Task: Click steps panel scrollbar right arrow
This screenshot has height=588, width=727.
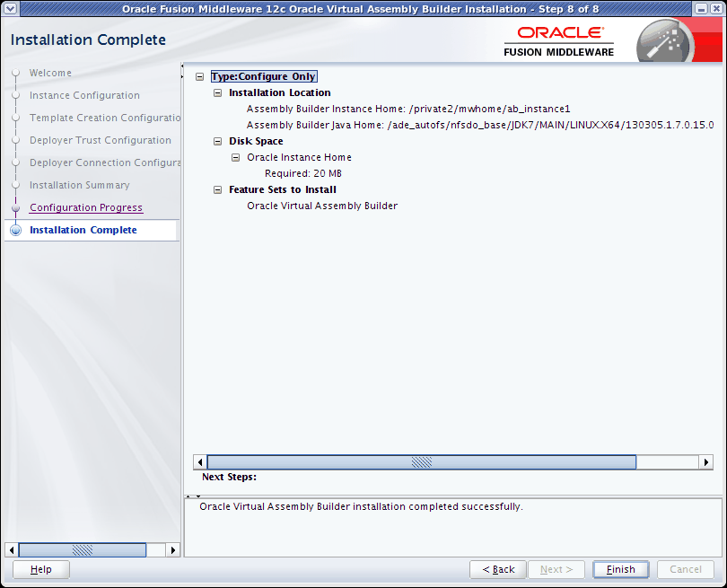Action: coord(173,550)
